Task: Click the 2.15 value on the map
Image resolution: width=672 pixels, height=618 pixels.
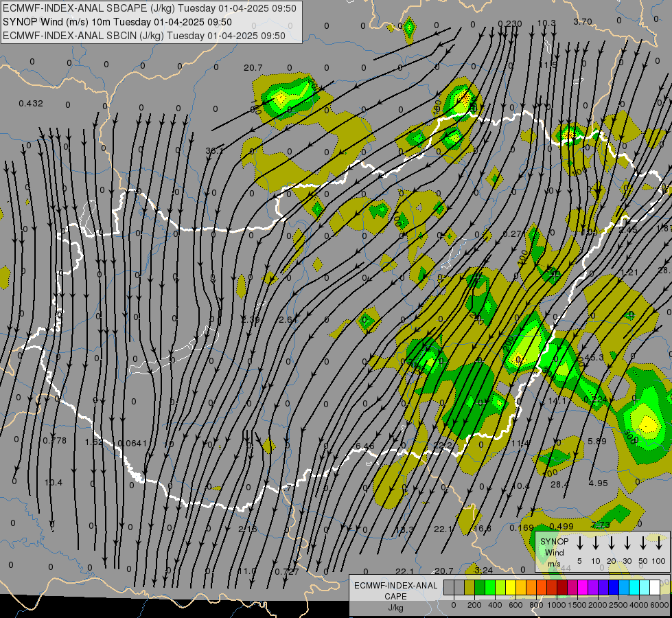Action: coord(248,529)
